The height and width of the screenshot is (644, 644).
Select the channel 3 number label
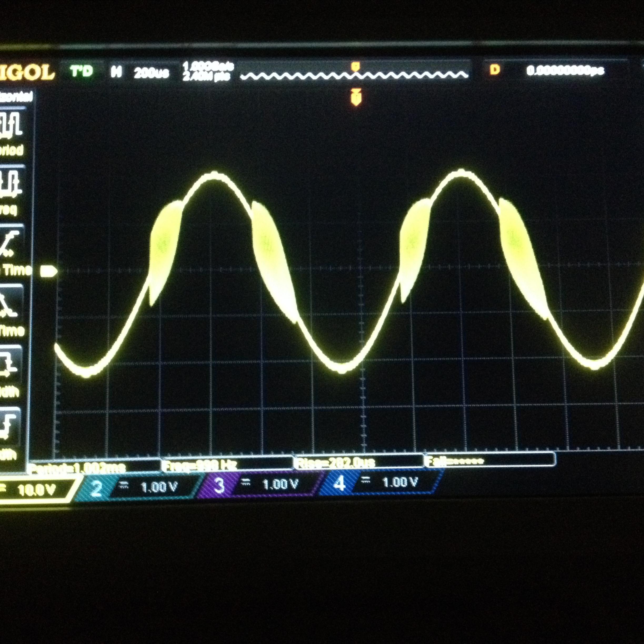click(x=219, y=486)
